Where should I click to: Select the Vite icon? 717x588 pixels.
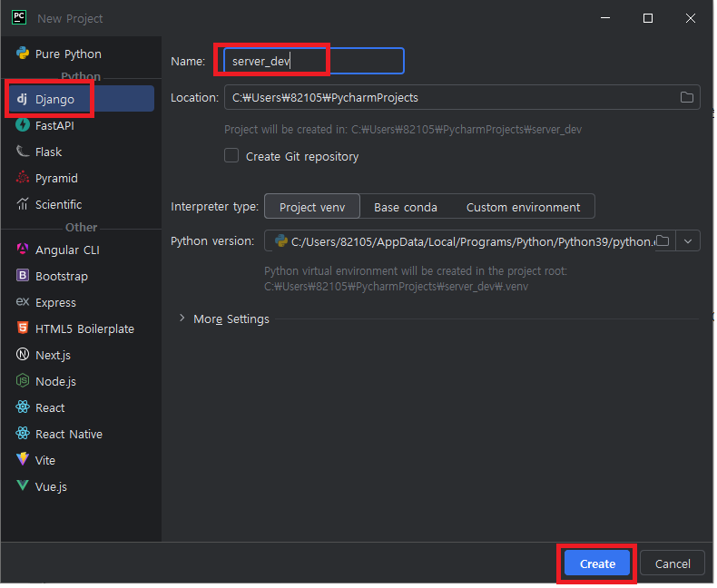coord(23,459)
